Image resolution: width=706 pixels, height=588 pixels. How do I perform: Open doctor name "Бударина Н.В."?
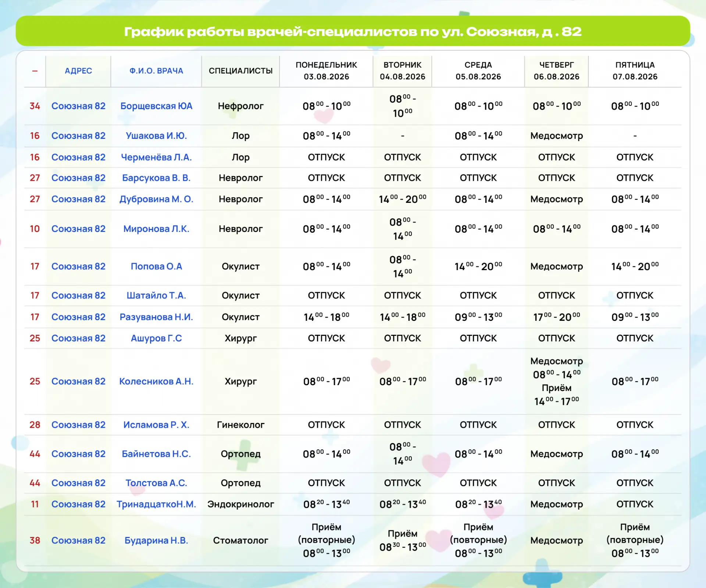(x=156, y=541)
